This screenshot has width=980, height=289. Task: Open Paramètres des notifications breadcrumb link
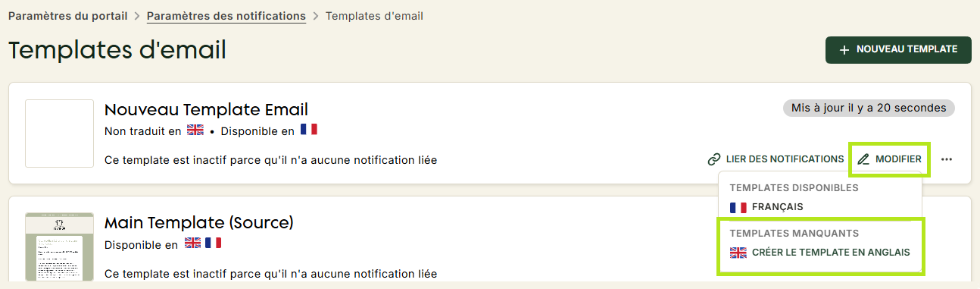tap(226, 15)
